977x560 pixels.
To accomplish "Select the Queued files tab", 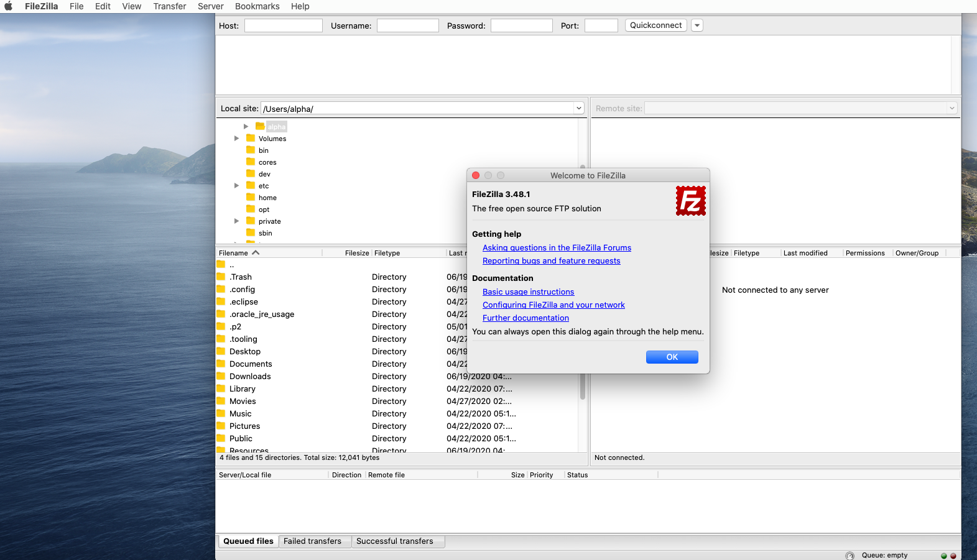I will [x=248, y=541].
